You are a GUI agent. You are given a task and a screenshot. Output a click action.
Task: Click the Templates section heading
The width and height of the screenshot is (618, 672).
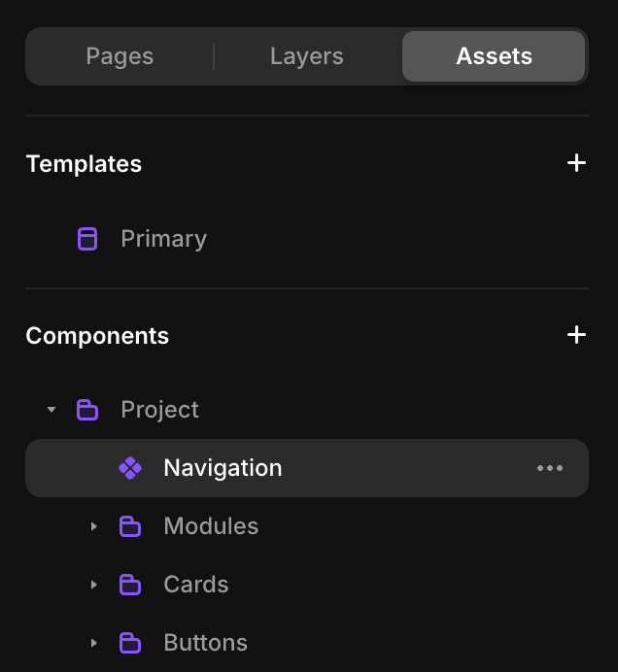84,164
